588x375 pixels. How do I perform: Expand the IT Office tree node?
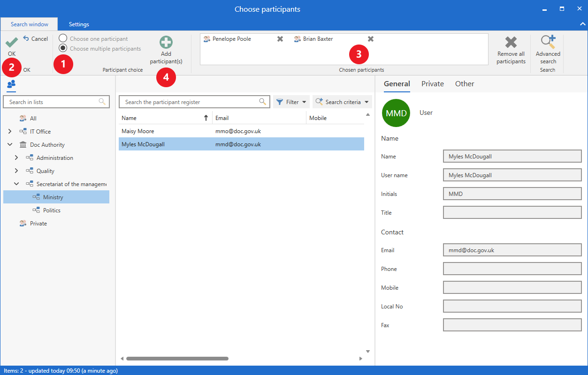coord(10,132)
